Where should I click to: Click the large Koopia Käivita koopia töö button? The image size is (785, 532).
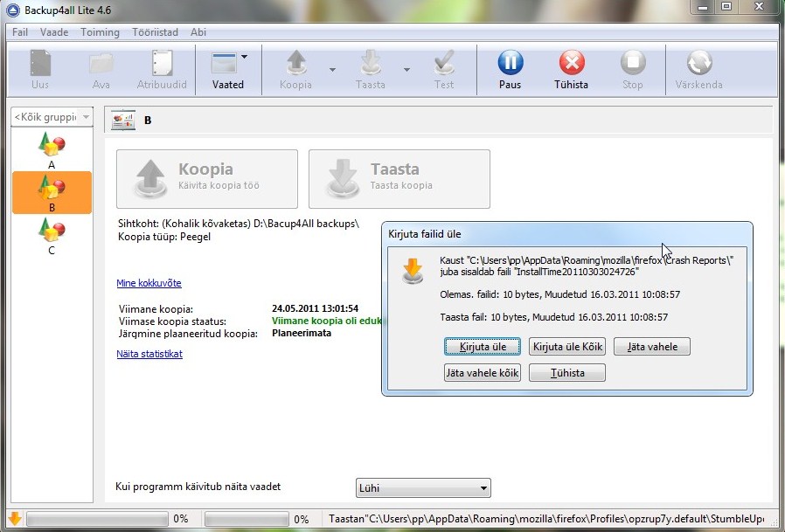[207, 179]
